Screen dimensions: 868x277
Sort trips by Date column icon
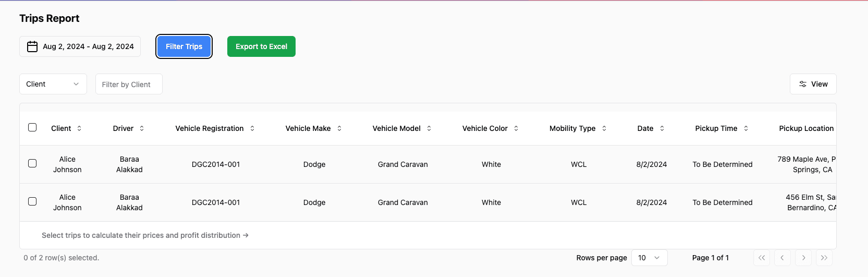coord(662,128)
